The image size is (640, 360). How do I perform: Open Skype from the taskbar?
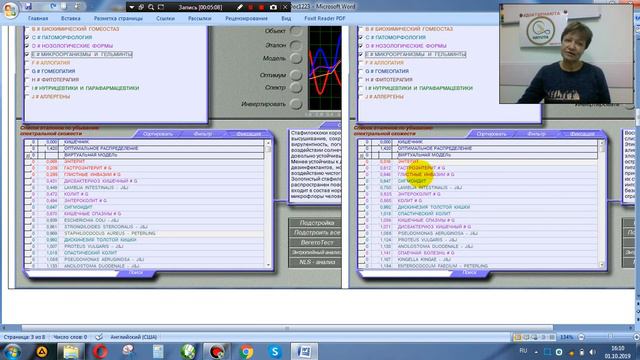[x=275, y=351]
